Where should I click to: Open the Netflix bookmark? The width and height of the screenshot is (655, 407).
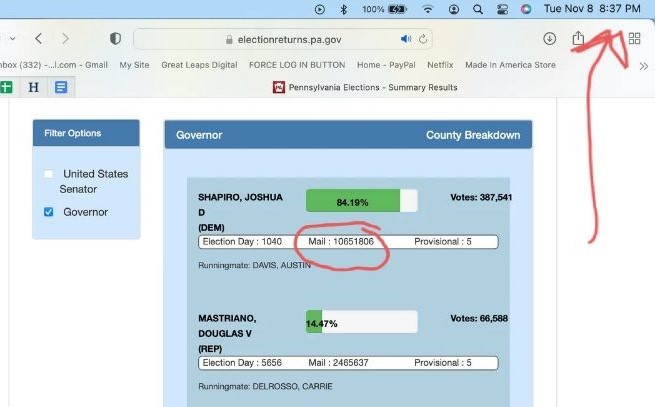coord(440,65)
